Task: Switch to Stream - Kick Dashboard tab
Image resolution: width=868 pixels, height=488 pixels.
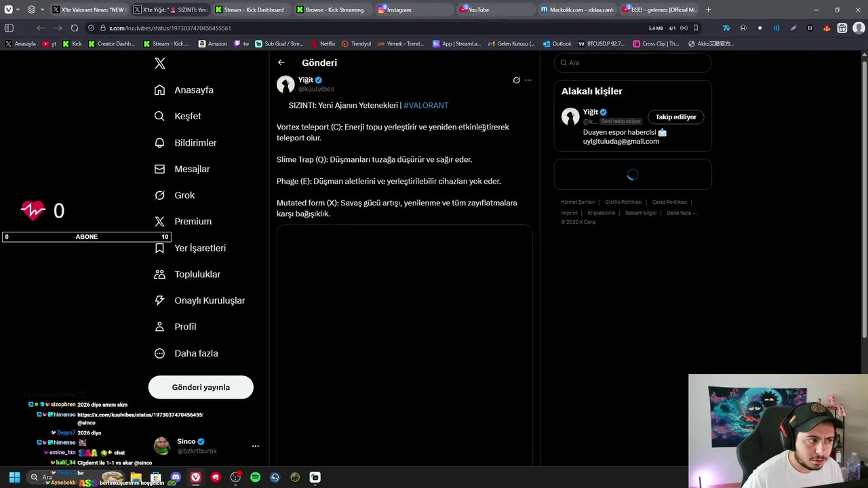Action: coord(253,9)
